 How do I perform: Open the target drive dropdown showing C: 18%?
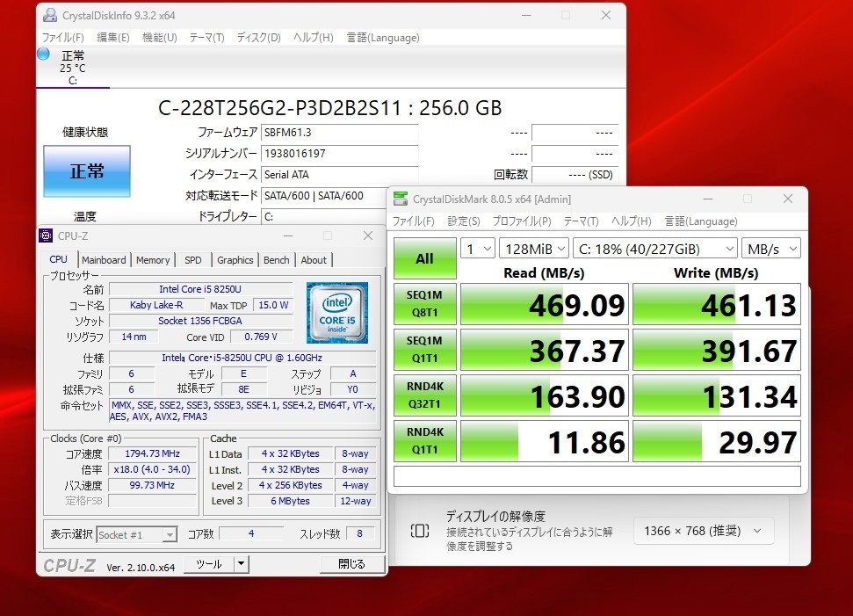pyautogui.click(x=654, y=248)
